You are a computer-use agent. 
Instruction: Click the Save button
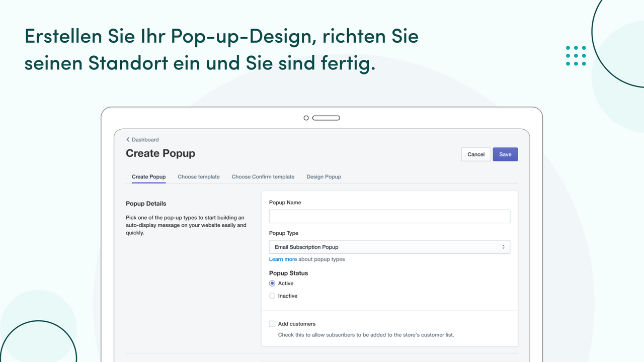505,154
